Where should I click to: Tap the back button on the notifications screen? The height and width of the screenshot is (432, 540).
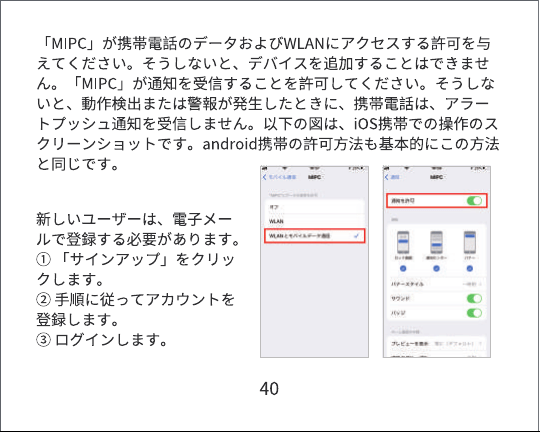pos(392,177)
